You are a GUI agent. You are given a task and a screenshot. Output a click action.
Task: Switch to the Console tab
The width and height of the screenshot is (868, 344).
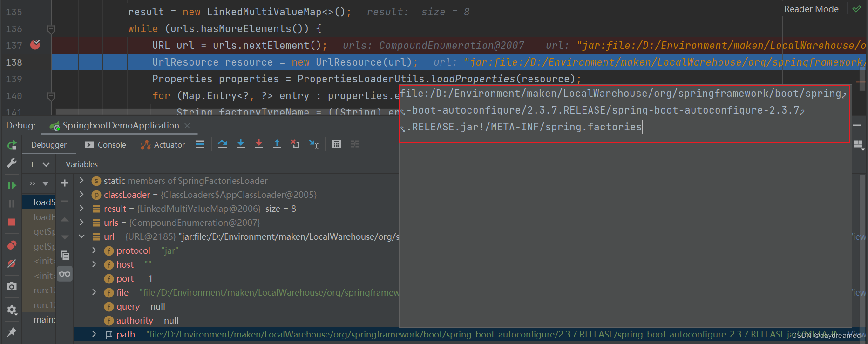click(106, 145)
